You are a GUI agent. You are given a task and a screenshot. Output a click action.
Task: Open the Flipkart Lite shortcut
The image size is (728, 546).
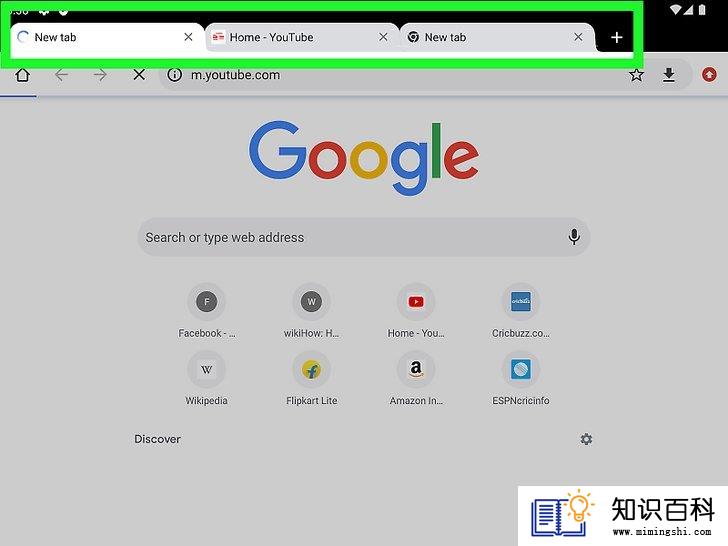[x=311, y=378]
